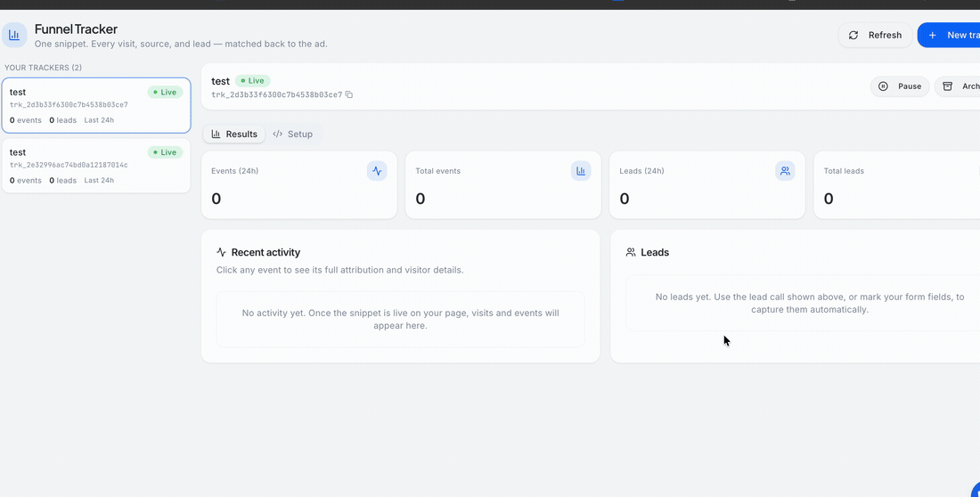
Task: Copy tracker ID trk_2d3b33f6300c7b4538b03ce7
Action: pos(349,95)
